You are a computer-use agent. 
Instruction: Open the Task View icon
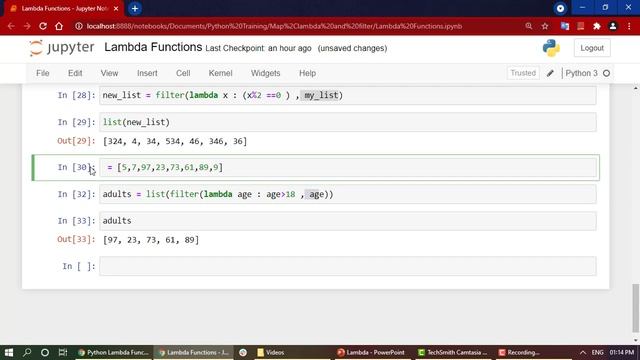pos(62,352)
